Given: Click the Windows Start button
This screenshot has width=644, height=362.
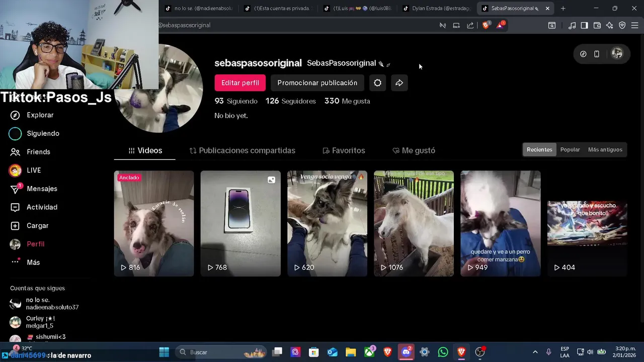Looking at the screenshot, I should pyautogui.click(x=164, y=352).
